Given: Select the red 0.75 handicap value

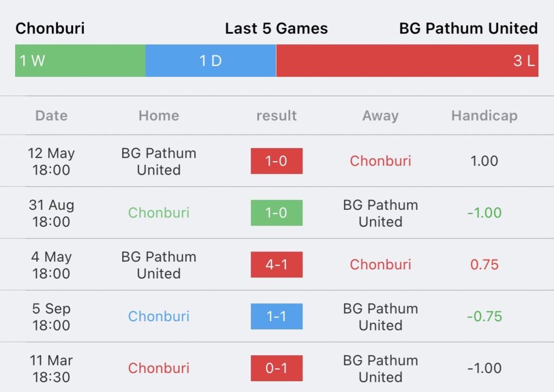Looking at the screenshot, I should pyautogui.click(x=484, y=264).
